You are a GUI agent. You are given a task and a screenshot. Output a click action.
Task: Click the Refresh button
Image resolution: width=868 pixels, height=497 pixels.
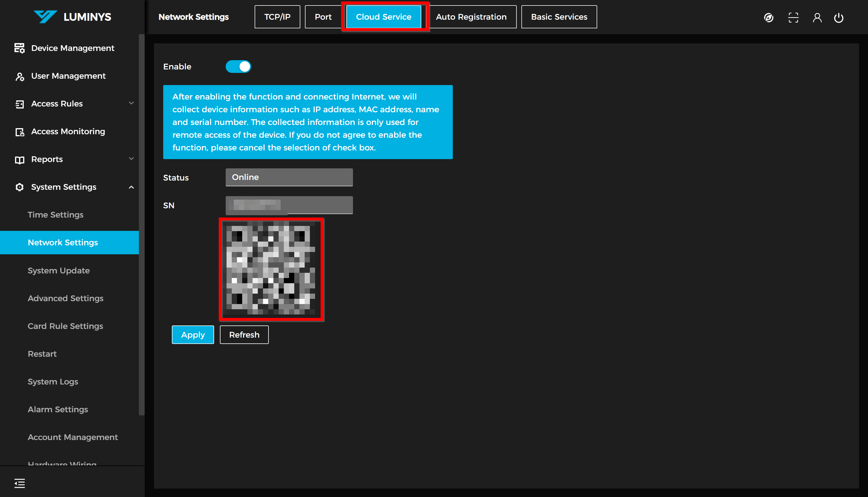[x=244, y=334]
